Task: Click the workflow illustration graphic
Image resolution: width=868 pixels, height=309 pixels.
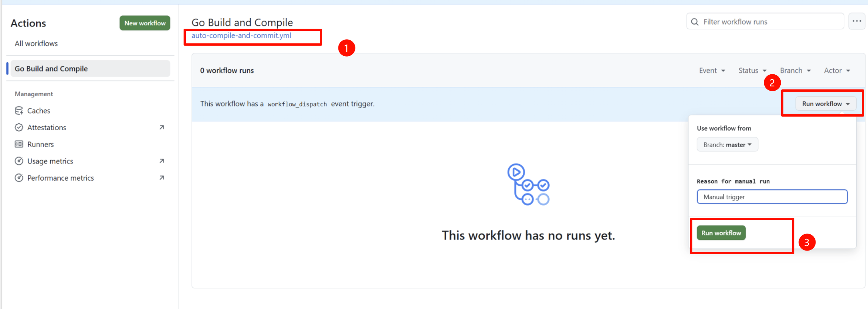Action: 528,184
